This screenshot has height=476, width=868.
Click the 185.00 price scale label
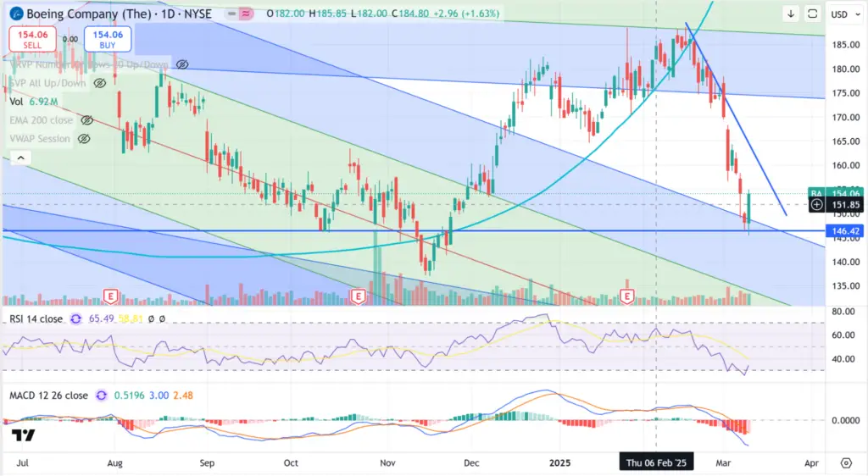coord(846,45)
